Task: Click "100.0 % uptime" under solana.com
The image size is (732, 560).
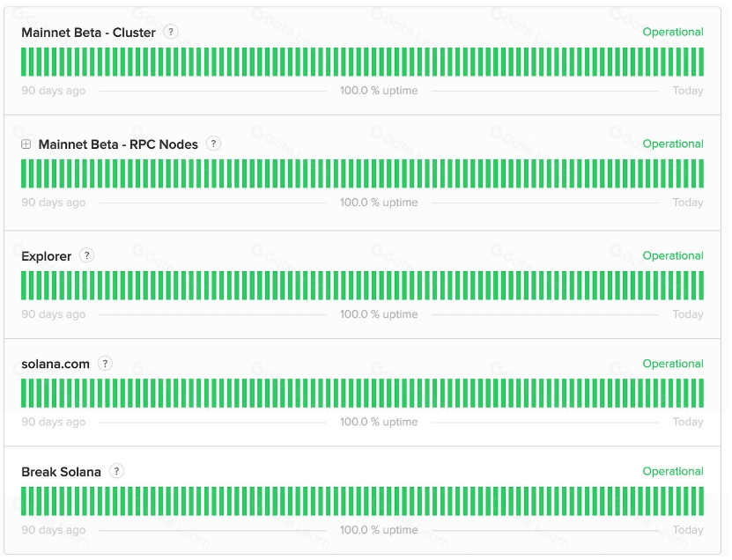Action: point(379,422)
